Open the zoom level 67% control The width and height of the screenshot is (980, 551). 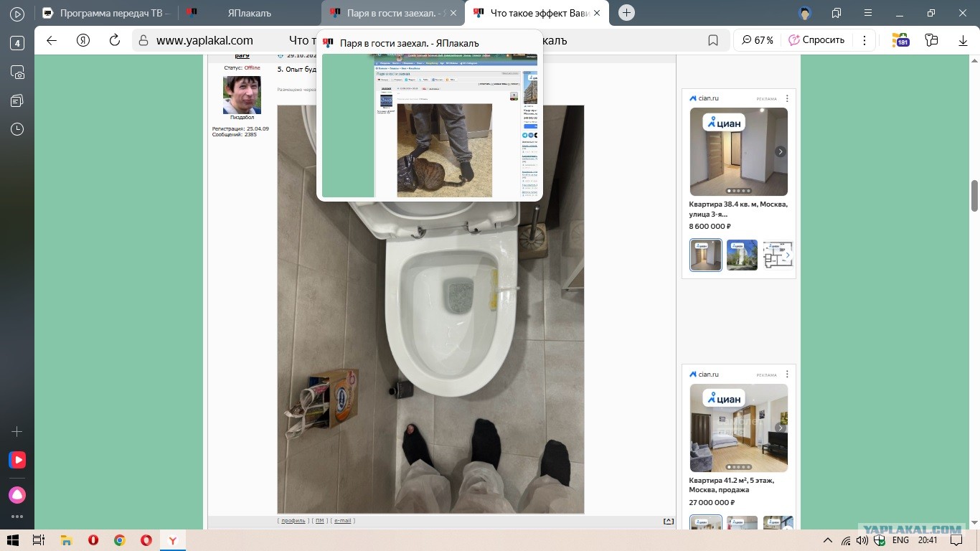coord(758,40)
